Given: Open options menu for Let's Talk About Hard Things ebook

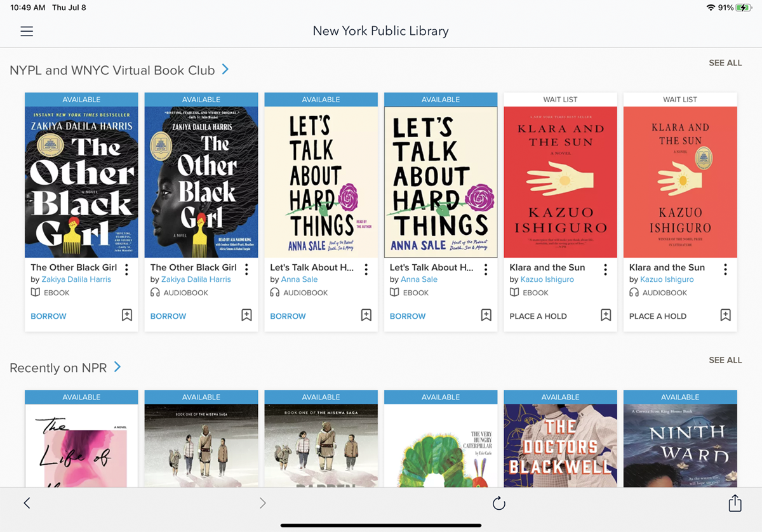Looking at the screenshot, I should coord(486,270).
